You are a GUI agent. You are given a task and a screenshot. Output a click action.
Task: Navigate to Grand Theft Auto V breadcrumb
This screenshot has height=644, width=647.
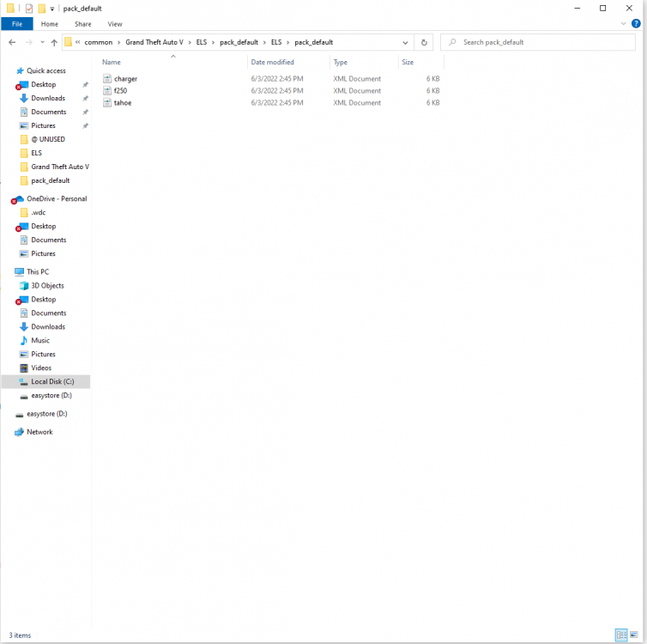pos(154,42)
